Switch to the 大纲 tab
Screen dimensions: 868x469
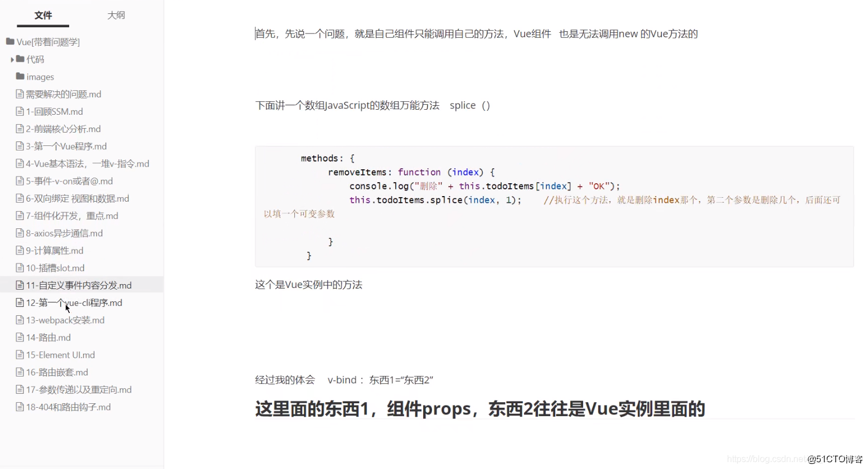[116, 15]
